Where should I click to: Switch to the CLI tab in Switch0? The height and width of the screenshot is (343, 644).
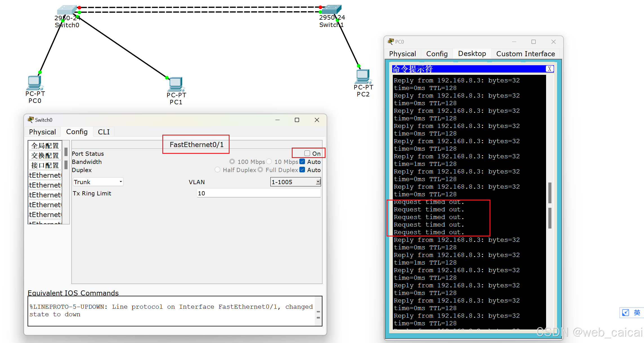tap(104, 132)
